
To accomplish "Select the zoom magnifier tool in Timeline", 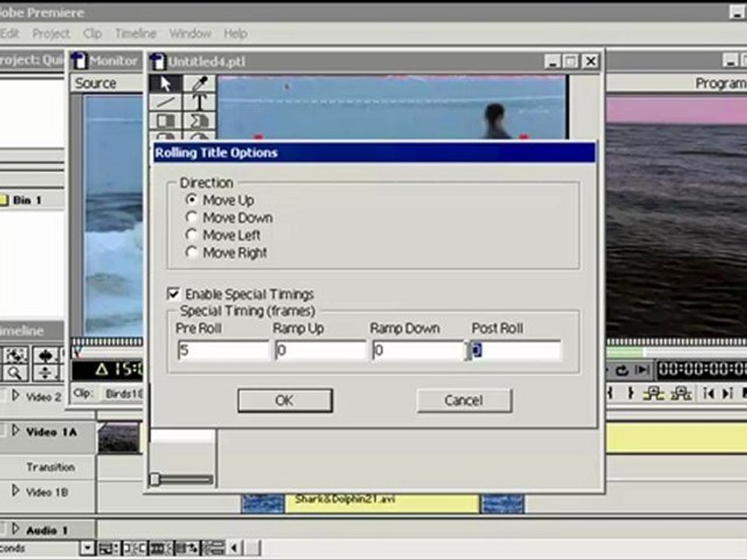I will tap(16, 373).
